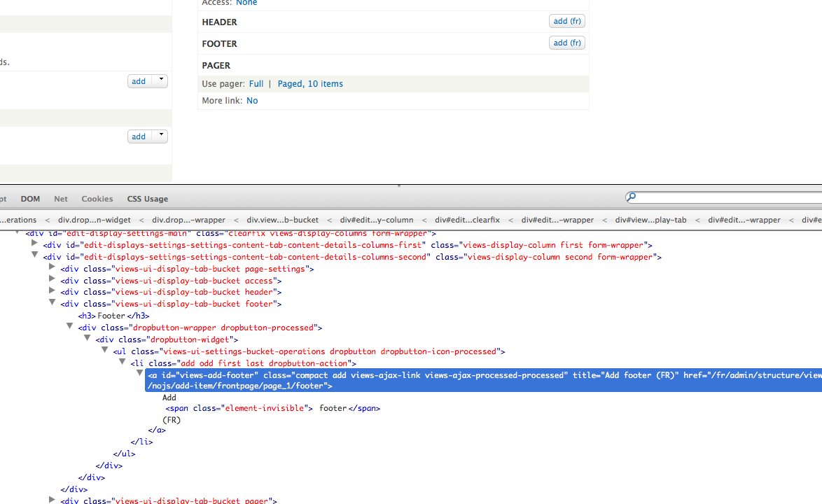Expand the page-settings bucket div node
Viewport: 822px width, 504px height.
point(52,267)
